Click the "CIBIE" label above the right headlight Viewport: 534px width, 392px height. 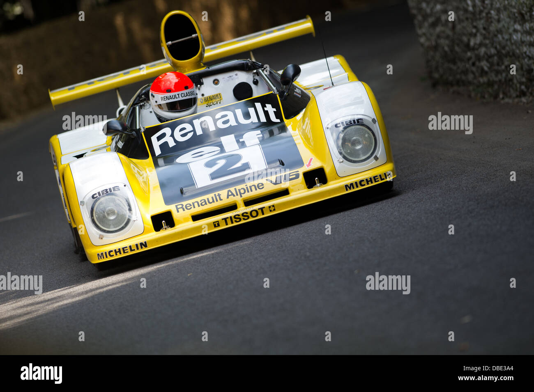(349, 122)
